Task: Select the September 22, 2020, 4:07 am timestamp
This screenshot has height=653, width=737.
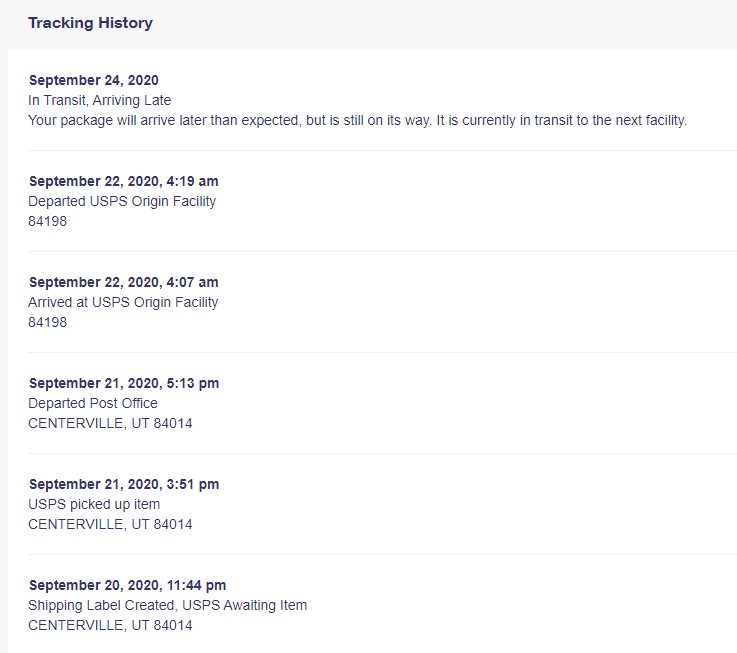Action: [124, 282]
